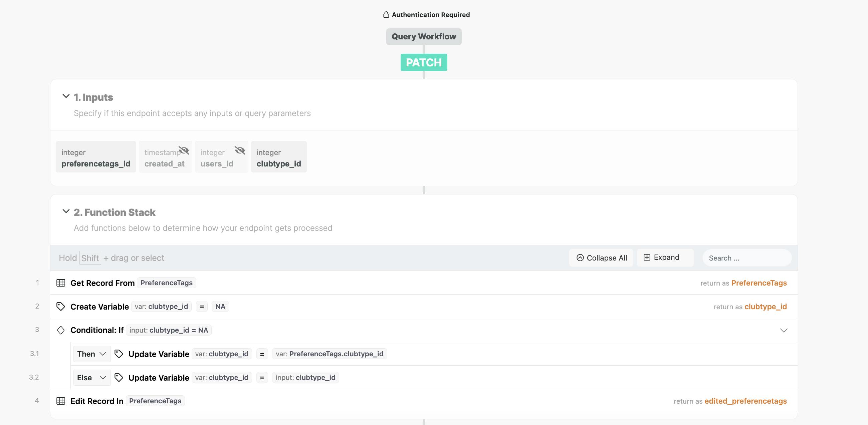Viewport: 868px width, 425px height.
Task: Click the PATCH method badge
Action: [424, 62]
